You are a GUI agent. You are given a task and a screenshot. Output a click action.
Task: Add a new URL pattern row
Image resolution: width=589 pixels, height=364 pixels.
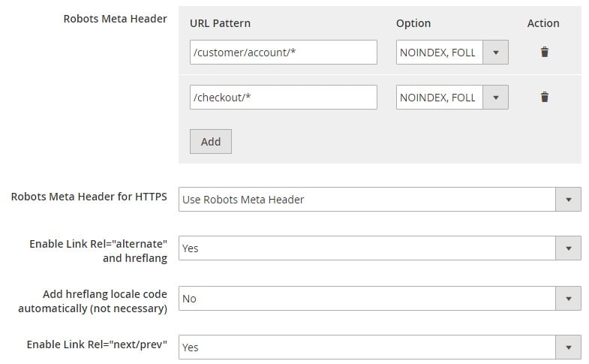pyautogui.click(x=210, y=142)
